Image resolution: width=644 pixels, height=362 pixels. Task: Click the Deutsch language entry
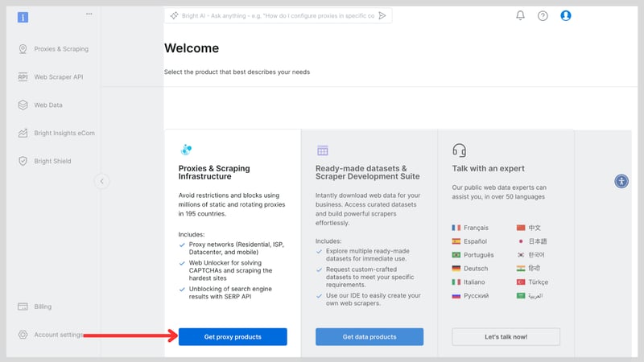coord(470,269)
